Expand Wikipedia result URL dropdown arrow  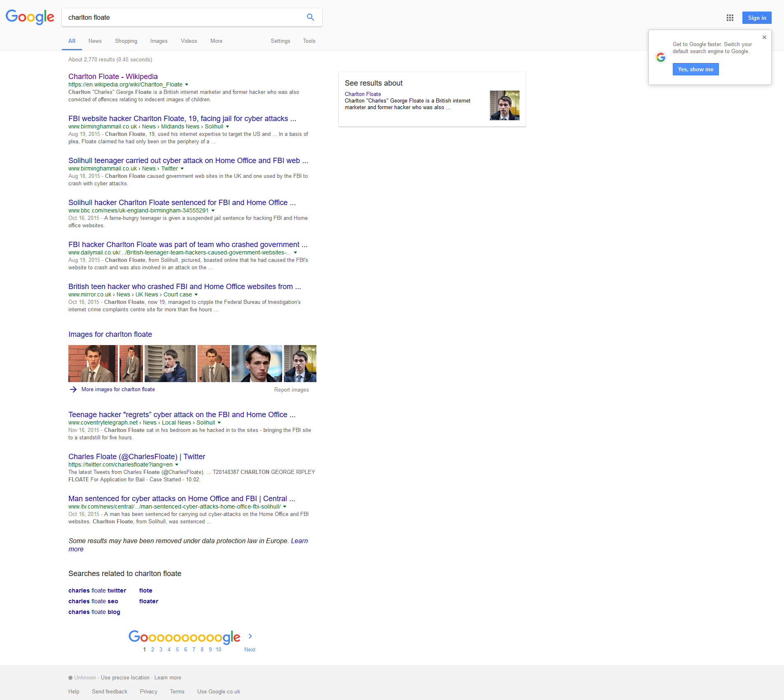coord(187,85)
